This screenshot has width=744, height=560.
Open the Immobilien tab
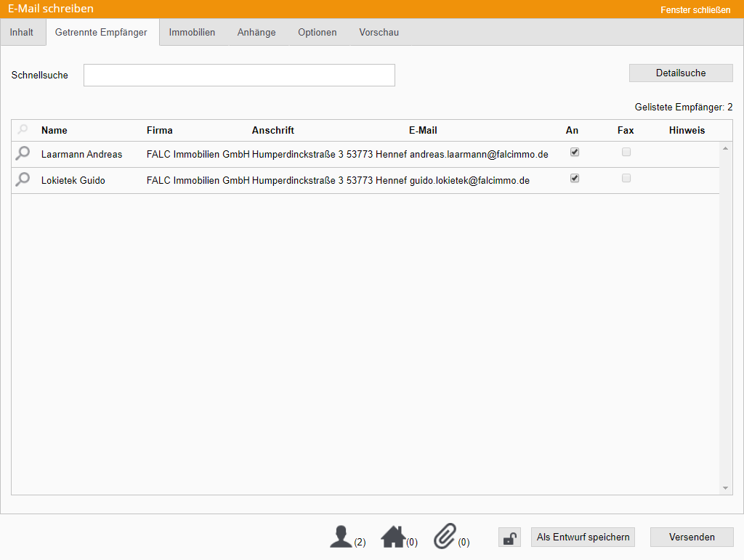192,33
